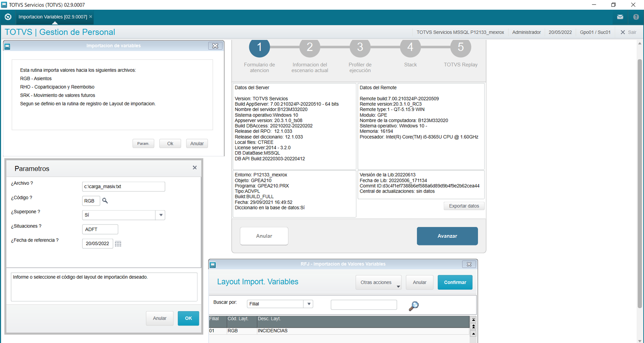This screenshot has height=343, width=644.
Task: Open the calendar picker for Fecha de referencia
Action: 118,244
